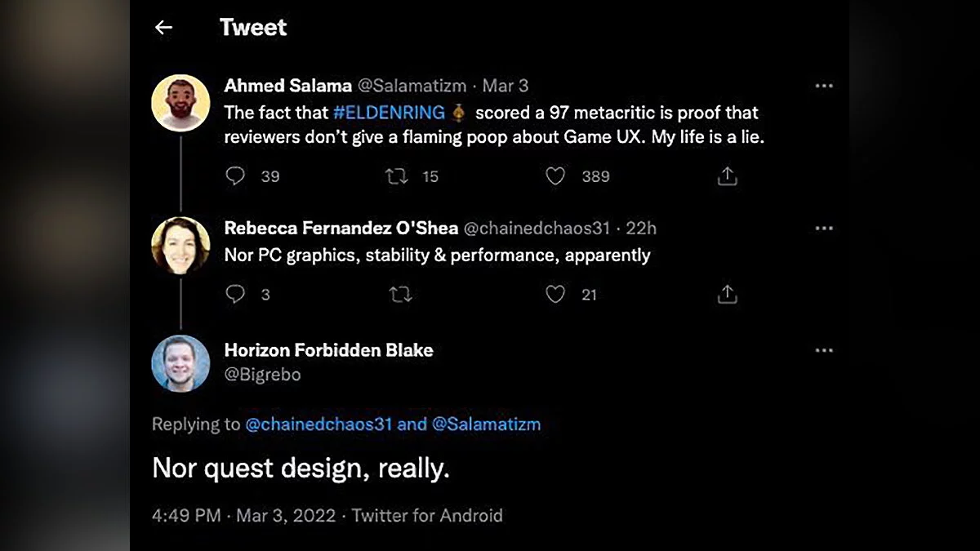Like Rebecca Fernandez O'Shea's reply
This screenshot has height=551, width=980.
tap(555, 295)
